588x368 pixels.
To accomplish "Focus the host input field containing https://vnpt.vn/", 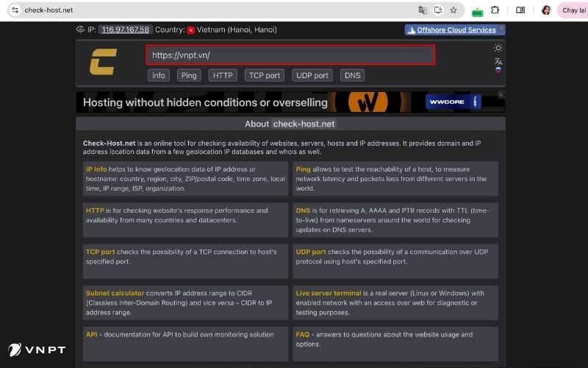I will pyautogui.click(x=290, y=55).
